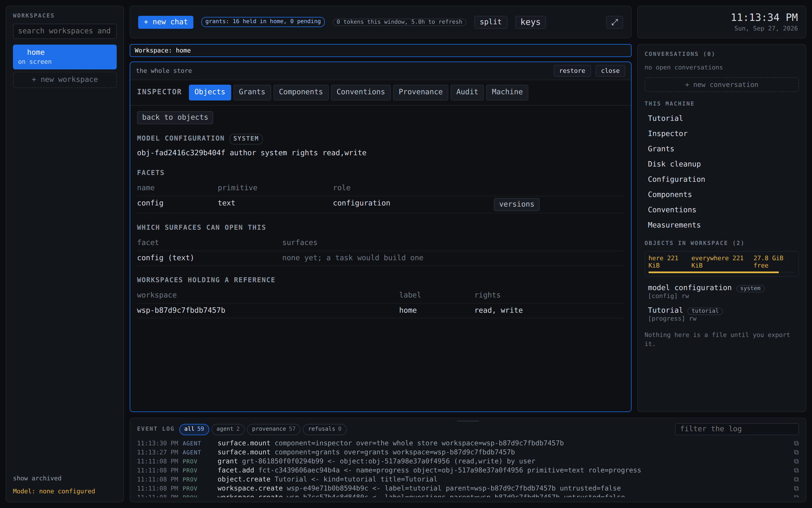This screenshot has height=508, width=812.
Task: Click the SYSTEM badge beside Model Configuration
Action: [x=246, y=139]
